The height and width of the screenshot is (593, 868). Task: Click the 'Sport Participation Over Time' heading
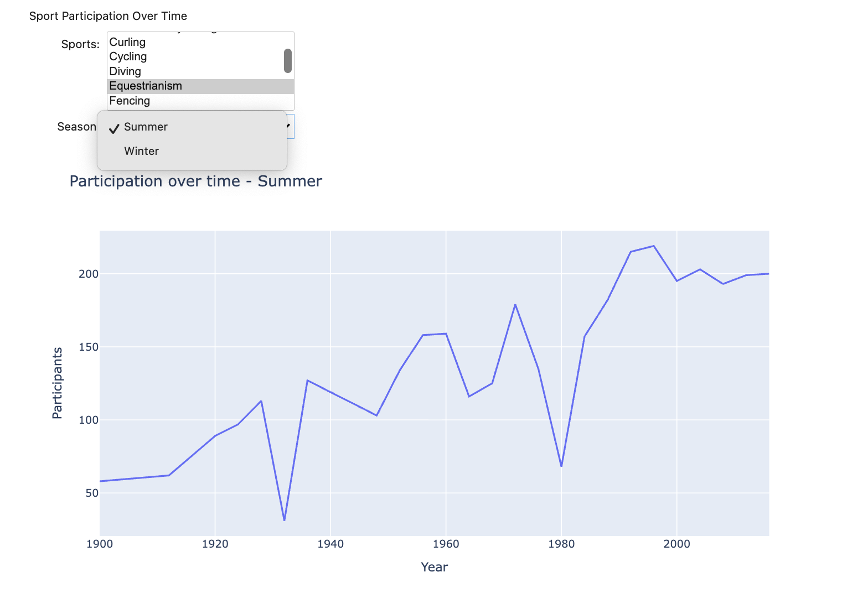(108, 16)
